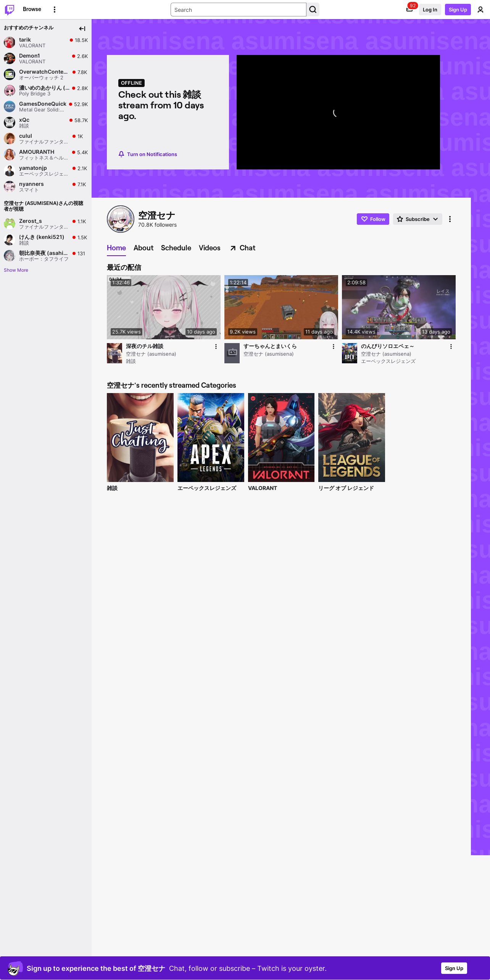Click the Twitch logo home icon
The image size is (490, 980).
(10, 10)
